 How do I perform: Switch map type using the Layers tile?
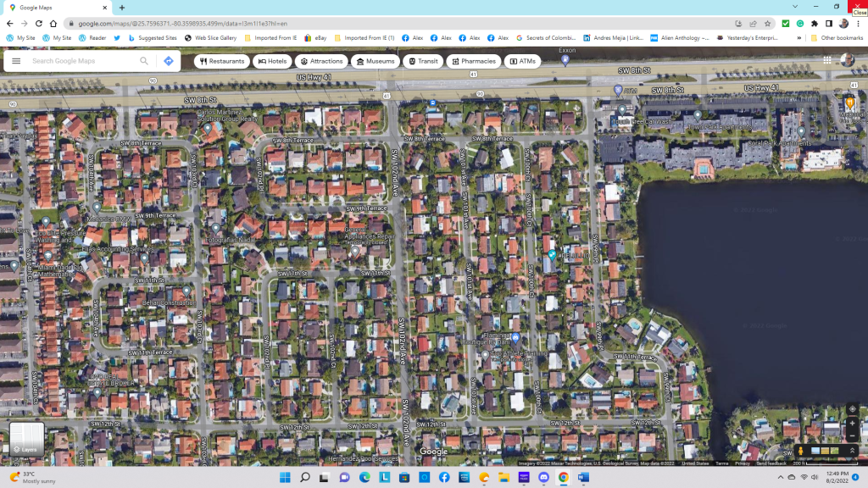click(x=26, y=438)
